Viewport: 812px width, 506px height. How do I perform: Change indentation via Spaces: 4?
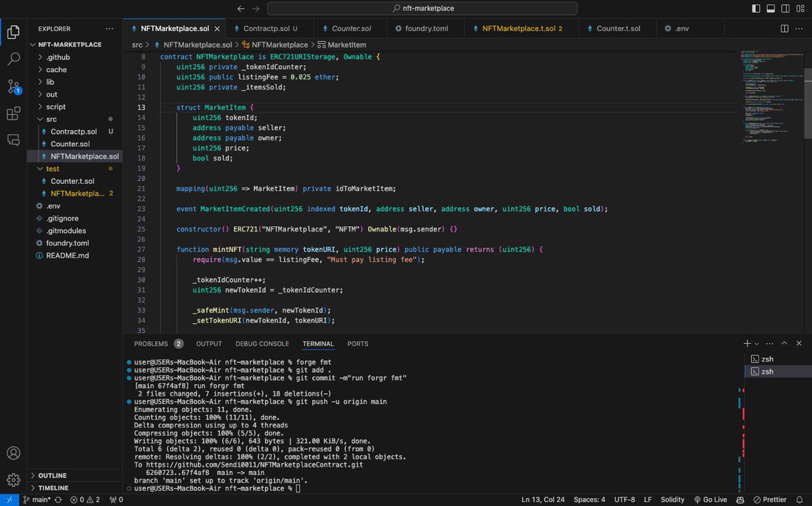tap(589, 499)
